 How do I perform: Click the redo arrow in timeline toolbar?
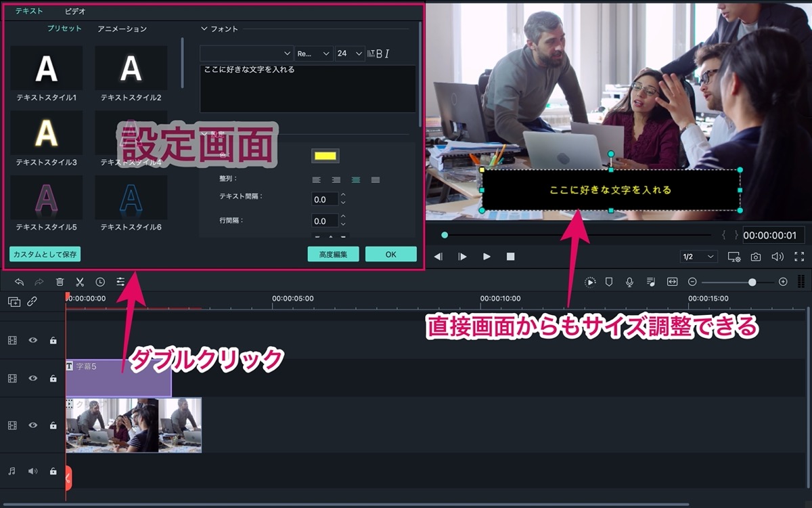coord(39,282)
